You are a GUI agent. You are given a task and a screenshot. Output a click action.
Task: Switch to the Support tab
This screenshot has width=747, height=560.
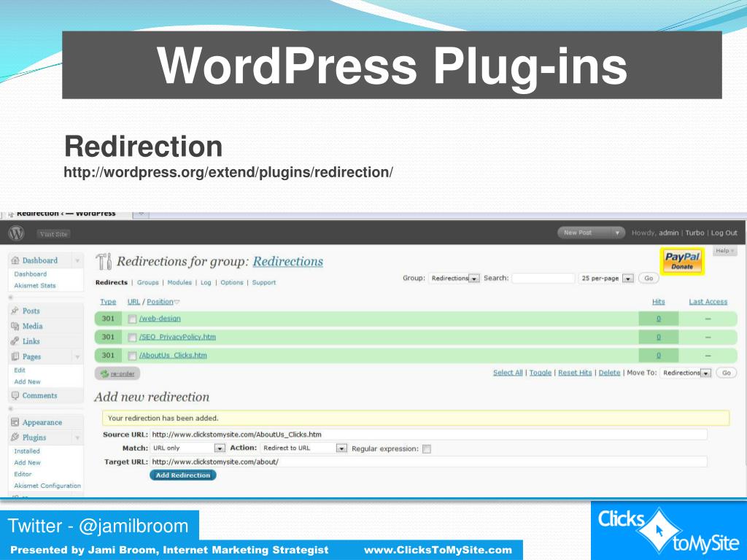point(264,282)
